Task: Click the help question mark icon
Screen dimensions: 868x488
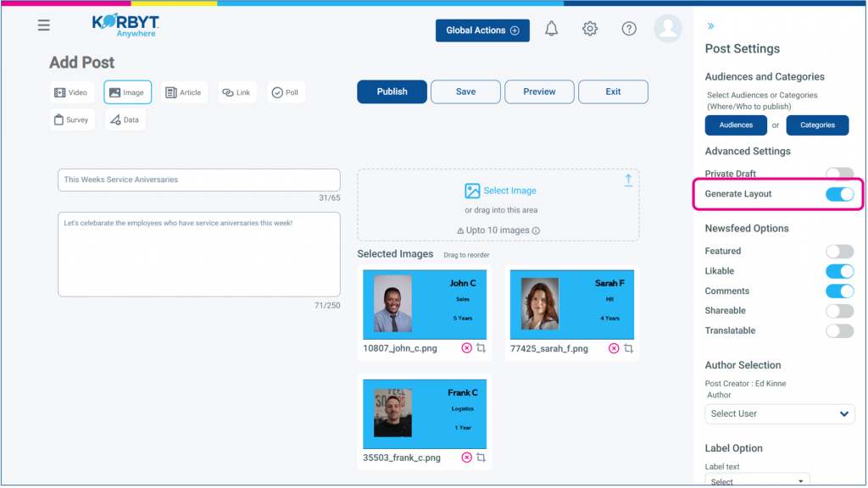Action: [629, 29]
